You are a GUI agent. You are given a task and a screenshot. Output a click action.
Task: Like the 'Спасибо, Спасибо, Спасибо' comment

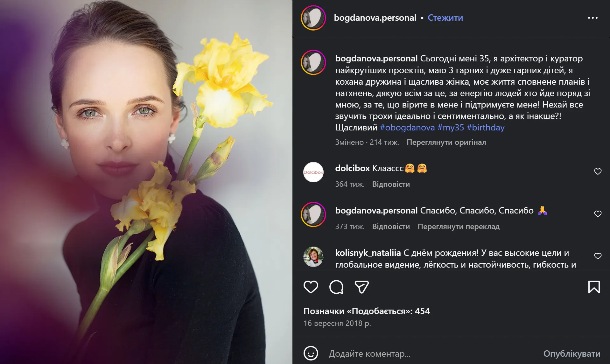click(x=598, y=214)
